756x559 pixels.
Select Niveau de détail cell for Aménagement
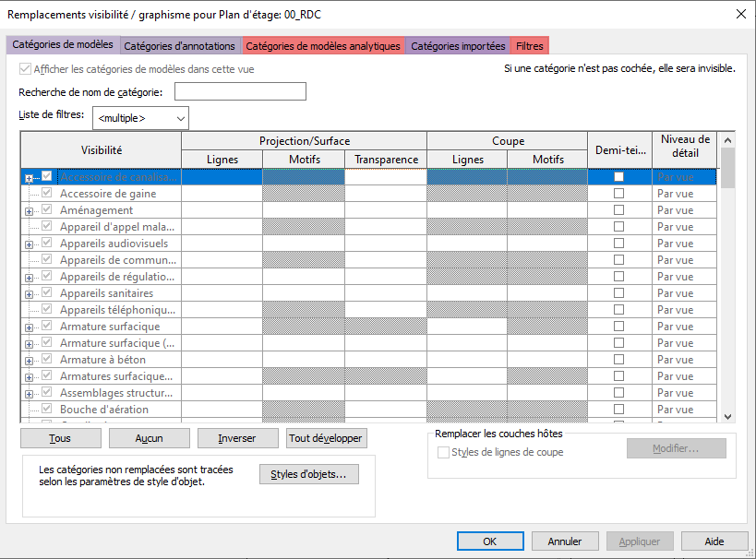pyautogui.click(x=681, y=210)
